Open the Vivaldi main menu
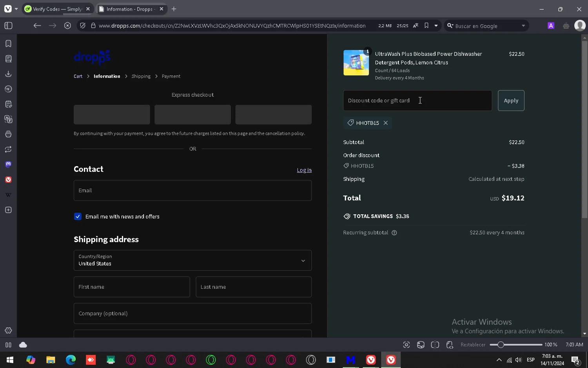This screenshot has width=588, height=368. (8, 9)
